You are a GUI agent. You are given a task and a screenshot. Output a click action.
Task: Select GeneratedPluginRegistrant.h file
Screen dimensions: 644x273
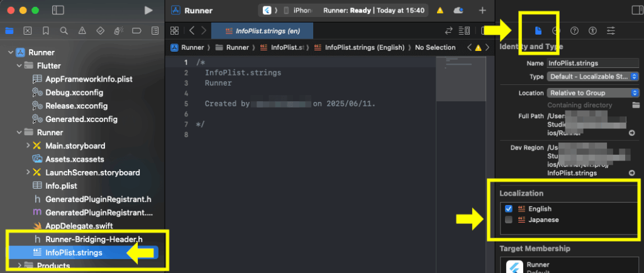pyautogui.click(x=98, y=199)
